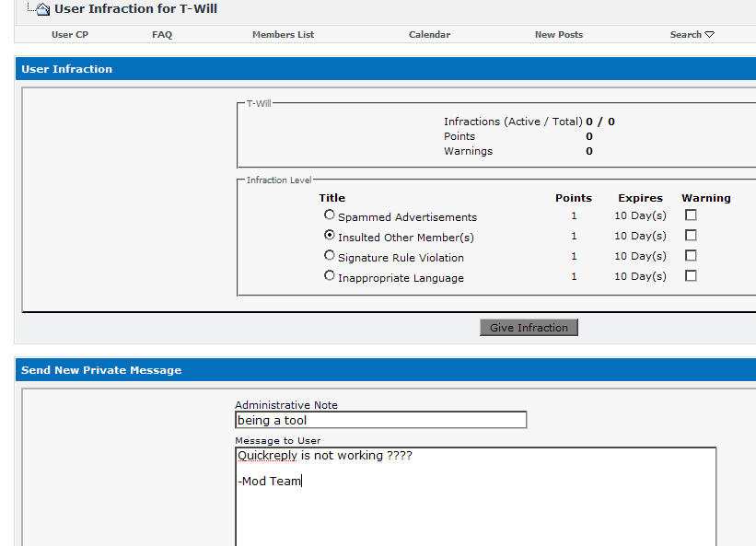Click the home folder icon beside User Infraction title
This screenshot has height=546, width=756.
(x=41, y=9)
